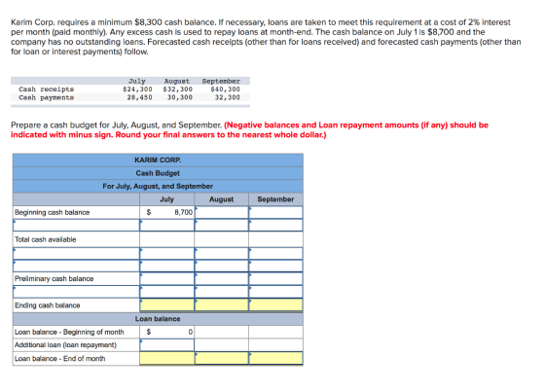Click the July Preliminary cash balance cell
Viewport: 545px width, 392px height.
point(166,279)
